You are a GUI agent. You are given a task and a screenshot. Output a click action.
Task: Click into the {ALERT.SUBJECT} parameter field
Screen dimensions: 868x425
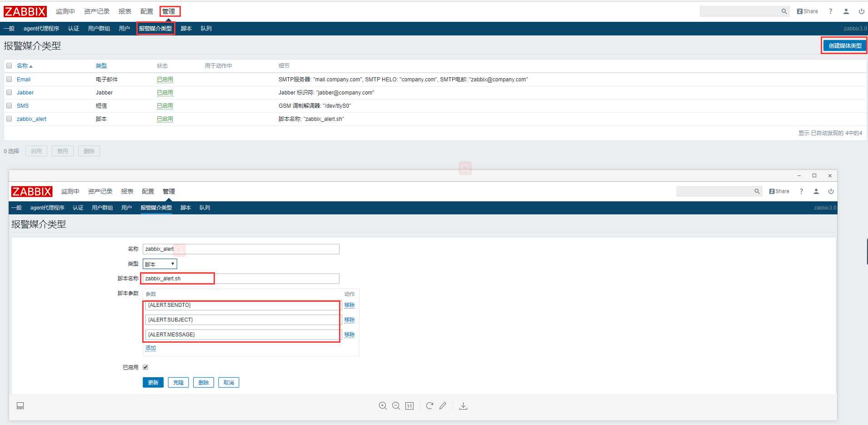[x=243, y=320]
